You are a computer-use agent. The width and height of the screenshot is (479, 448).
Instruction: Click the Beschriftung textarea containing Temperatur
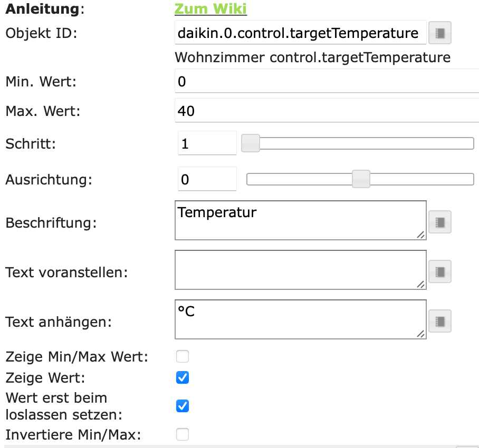point(300,220)
